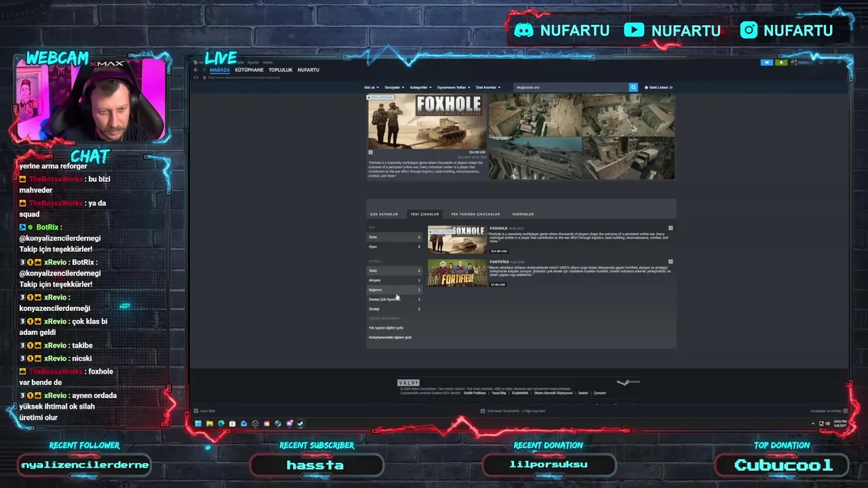This screenshot has height=488, width=868.
Task: Open the İadeler footer link
Action: click(583, 393)
